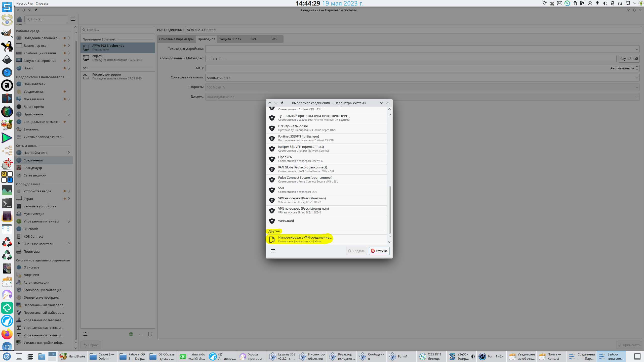Click configure sliders icon in the dialog
Viewport: 644px width, 362px height.
[273, 251]
